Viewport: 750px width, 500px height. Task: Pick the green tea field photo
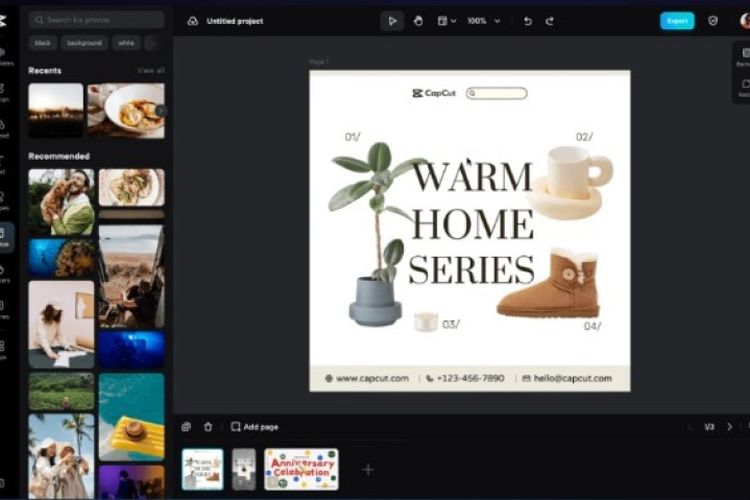pos(61,391)
